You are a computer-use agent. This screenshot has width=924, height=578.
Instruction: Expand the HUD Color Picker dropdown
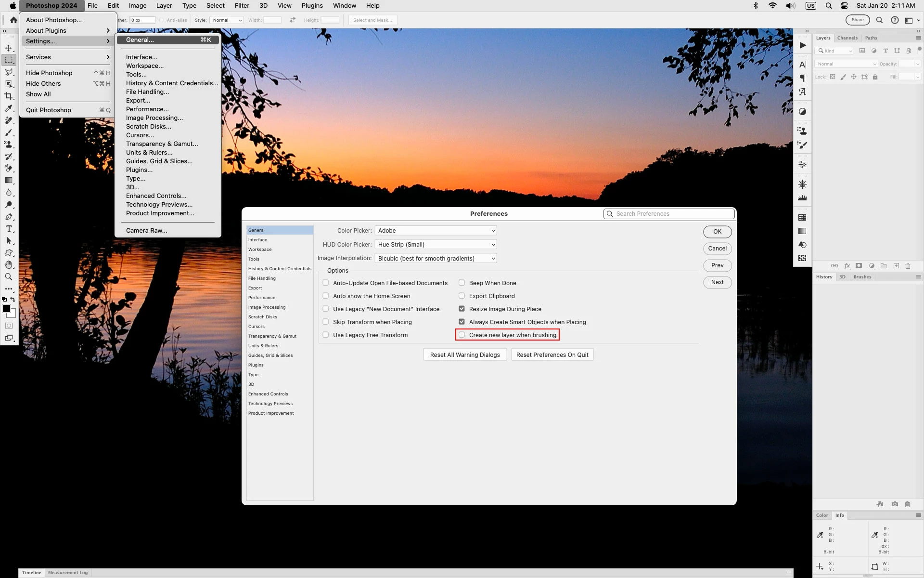click(x=435, y=245)
